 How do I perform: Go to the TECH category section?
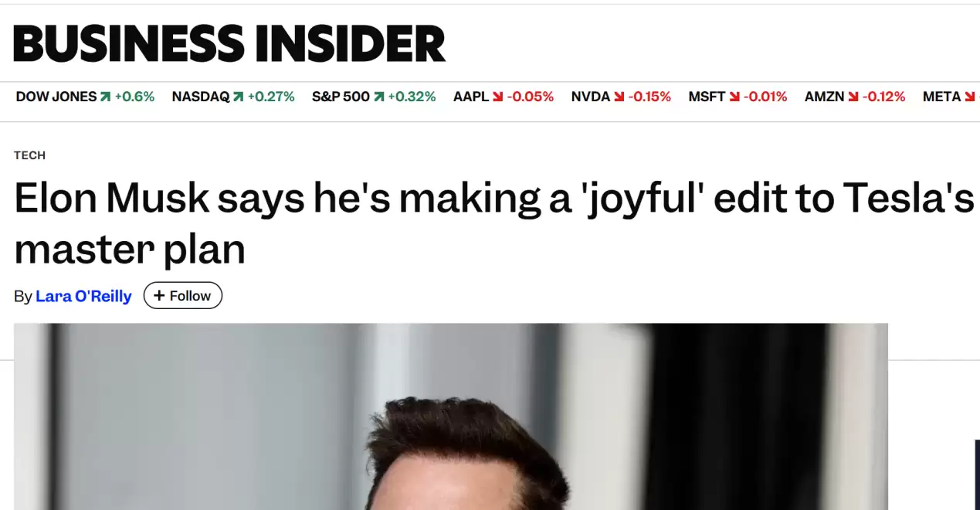29,155
